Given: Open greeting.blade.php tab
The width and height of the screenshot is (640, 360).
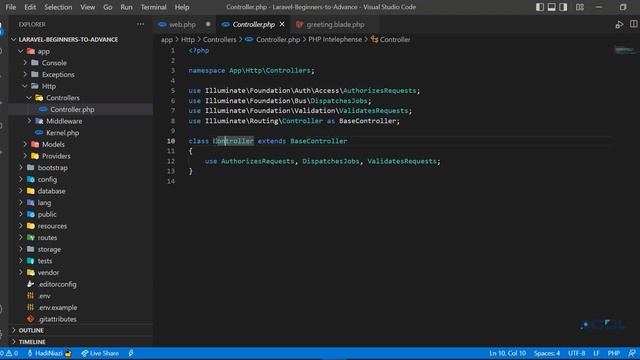Looking at the screenshot, I should (x=335, y=24).
